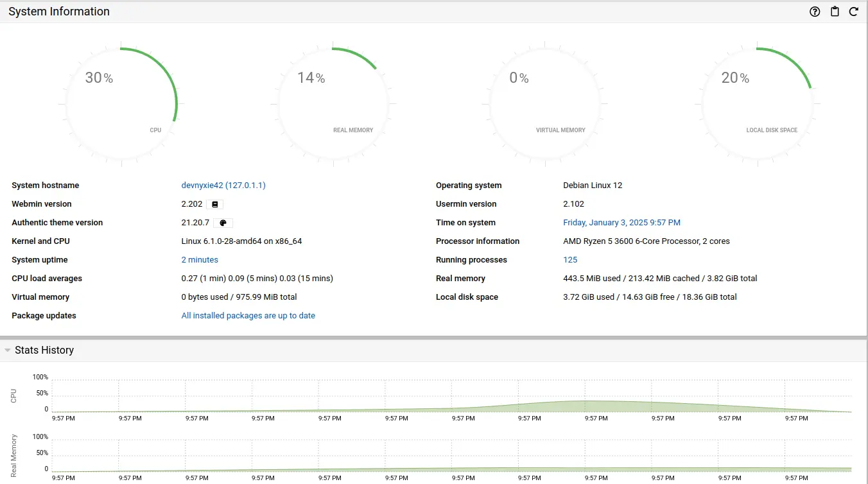Click the Local Disk Space 20% gauge
This screenshot has height=484, width=868.
pyautogui.click(x=756, y=103)
